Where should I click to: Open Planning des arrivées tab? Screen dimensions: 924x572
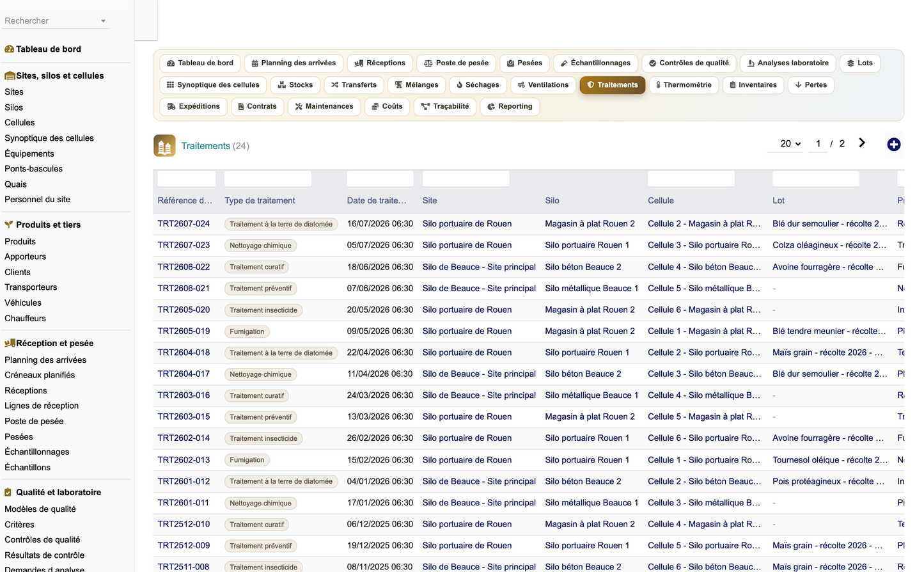pos(294,63)
